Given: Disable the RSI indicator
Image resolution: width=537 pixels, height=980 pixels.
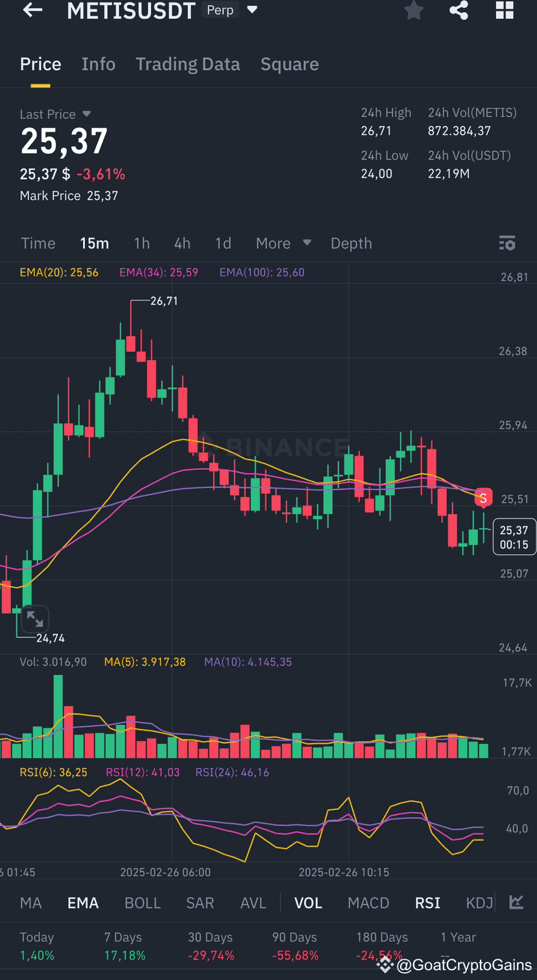Looking at the screenshot, I should [427, 902].
